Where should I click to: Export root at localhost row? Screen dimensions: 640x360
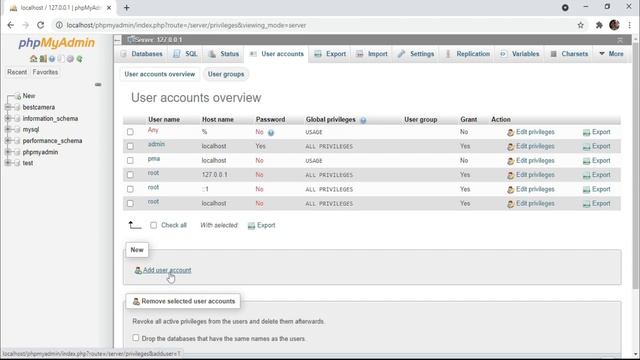pyautogui.click(x=597, y=203)
